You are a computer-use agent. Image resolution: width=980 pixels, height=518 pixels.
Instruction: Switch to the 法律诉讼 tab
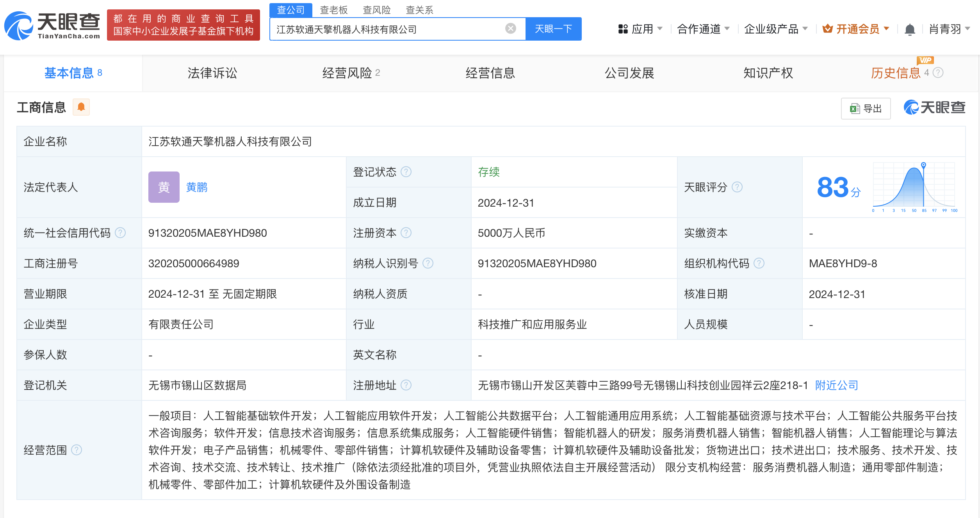[212, 73]
